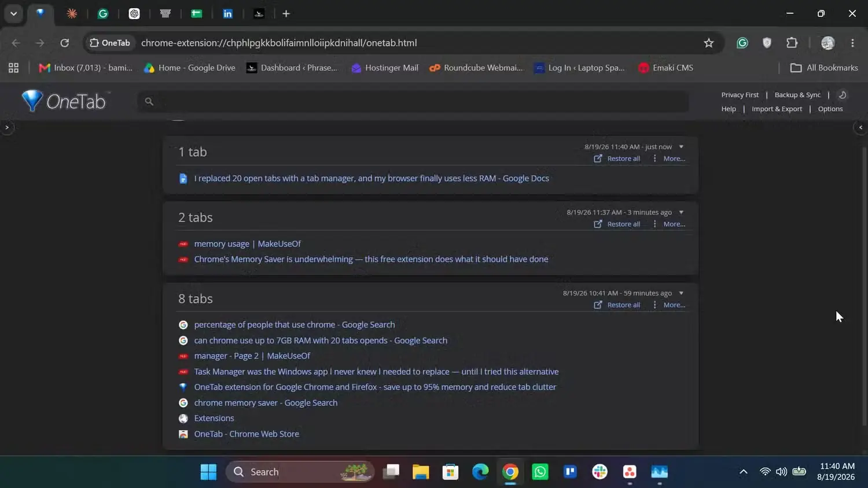Open Chrome's three-dot menu
Screen dimensions: 868x488
[852, 43]
